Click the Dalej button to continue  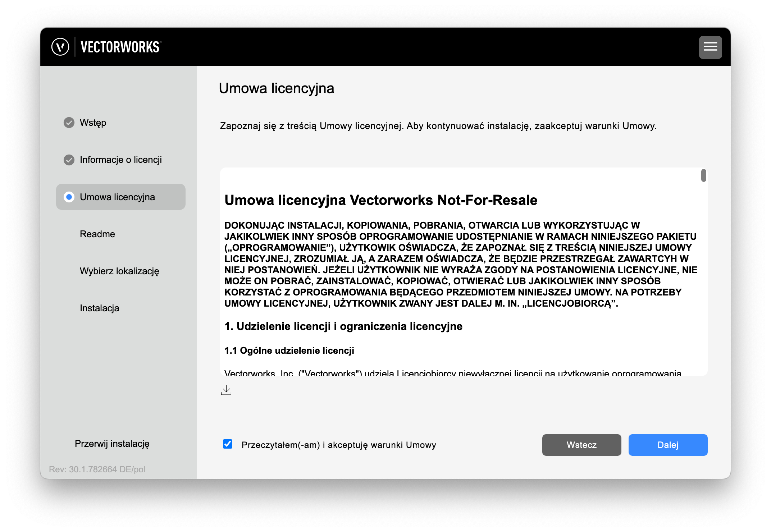tap(668, 445)
